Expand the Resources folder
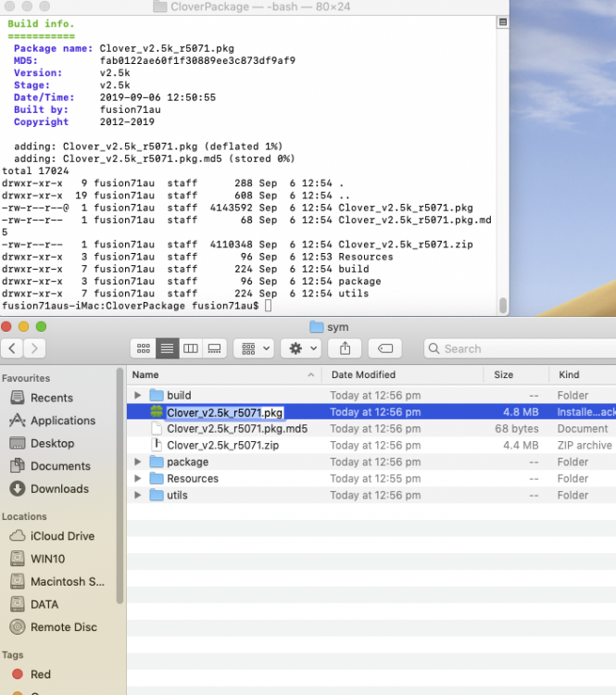 (x=137, y=478)
